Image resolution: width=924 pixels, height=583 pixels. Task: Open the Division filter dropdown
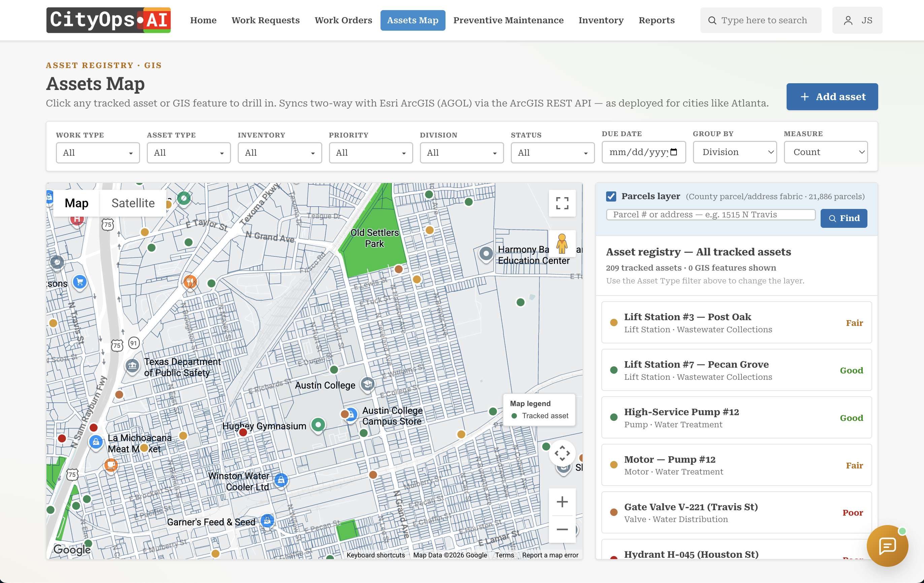(x=462, y=153)
